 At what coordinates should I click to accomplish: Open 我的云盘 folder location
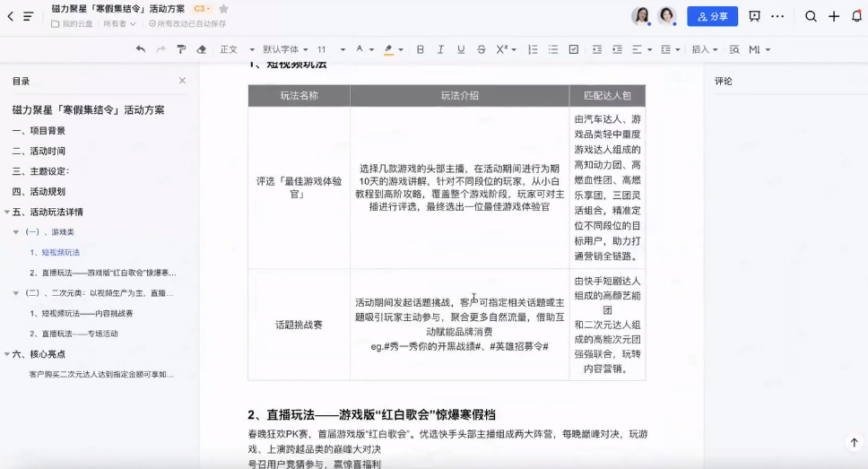(72, 24)
